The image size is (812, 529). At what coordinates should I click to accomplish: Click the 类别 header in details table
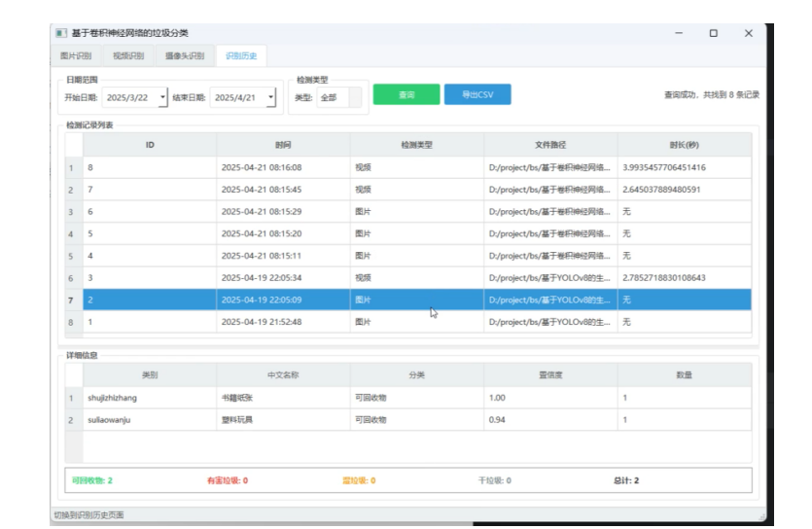pos(150,374)
